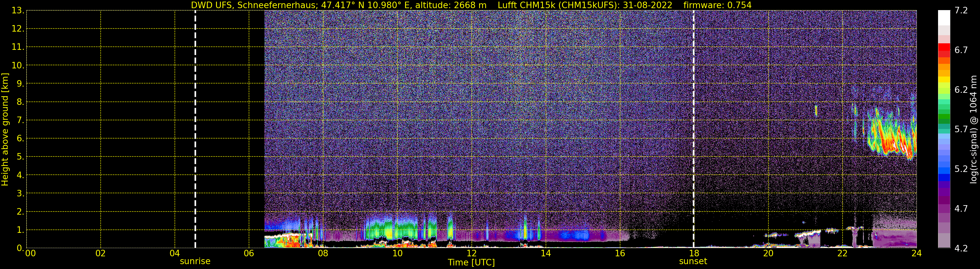Click the time axis tick "08"
980x269 pixels.
coord(323,253)
